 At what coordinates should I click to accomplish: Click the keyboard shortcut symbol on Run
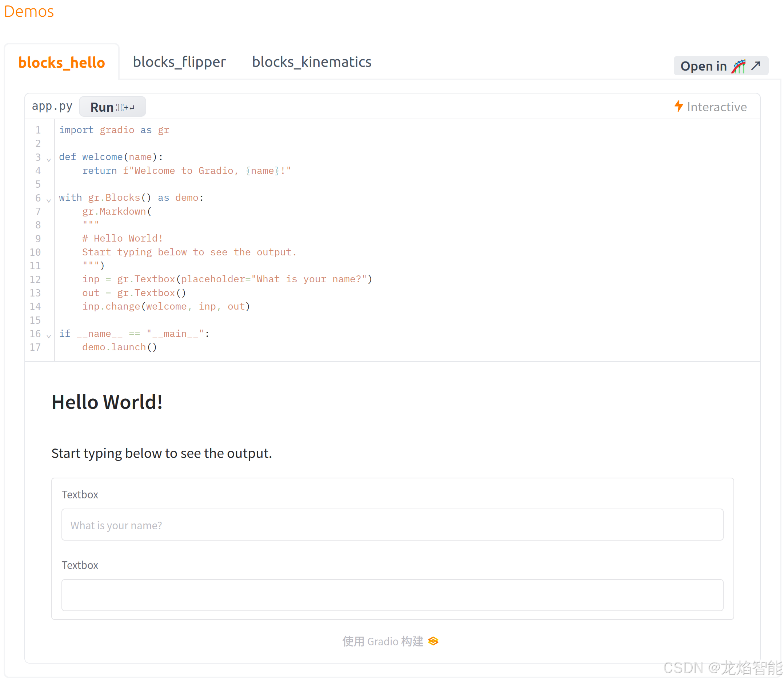[x=125, y=108]
